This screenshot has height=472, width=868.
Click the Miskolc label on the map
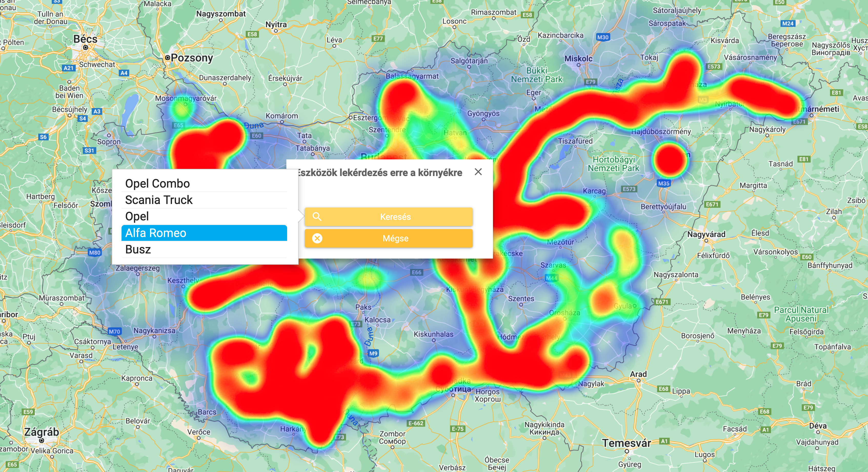pos(578,59)
